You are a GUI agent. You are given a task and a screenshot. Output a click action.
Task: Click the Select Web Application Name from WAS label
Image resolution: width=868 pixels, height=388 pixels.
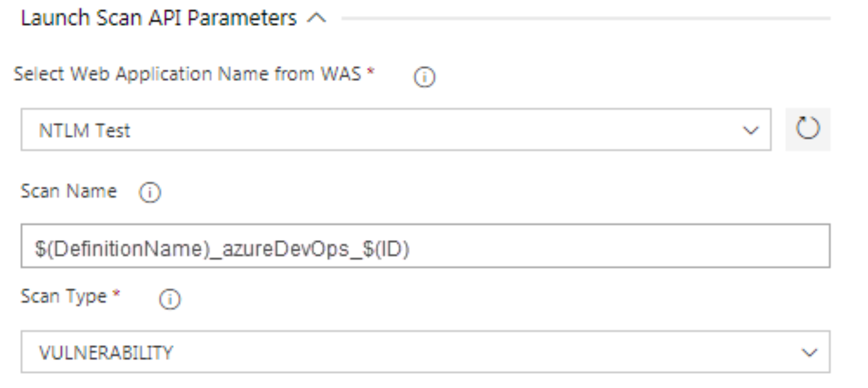(x=187, y=75)
